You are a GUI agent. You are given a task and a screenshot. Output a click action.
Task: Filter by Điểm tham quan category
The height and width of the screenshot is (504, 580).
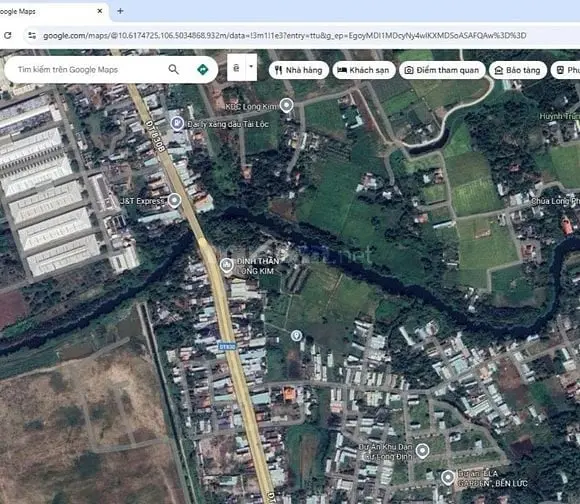point(442,70)
